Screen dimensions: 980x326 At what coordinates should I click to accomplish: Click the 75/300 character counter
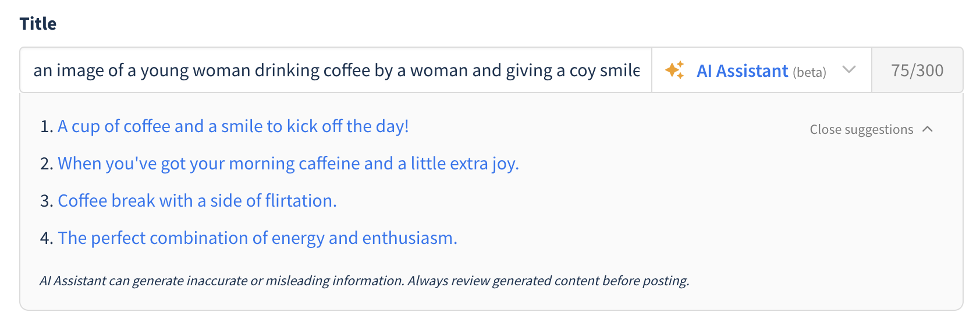917,70
